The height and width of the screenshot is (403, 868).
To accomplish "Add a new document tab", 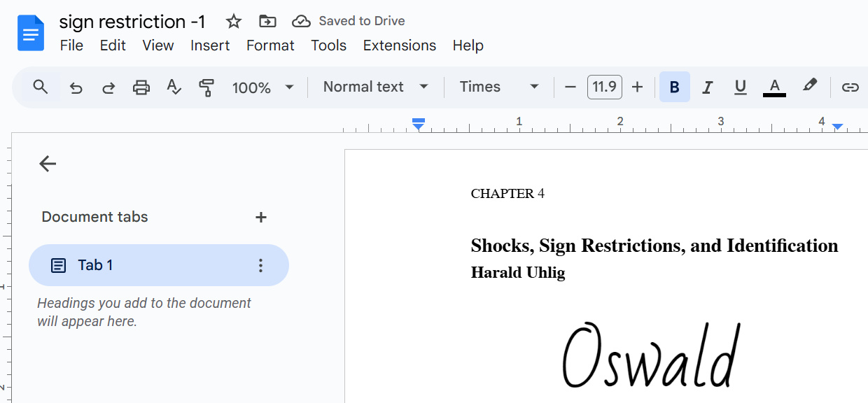I will coord(260,217).
